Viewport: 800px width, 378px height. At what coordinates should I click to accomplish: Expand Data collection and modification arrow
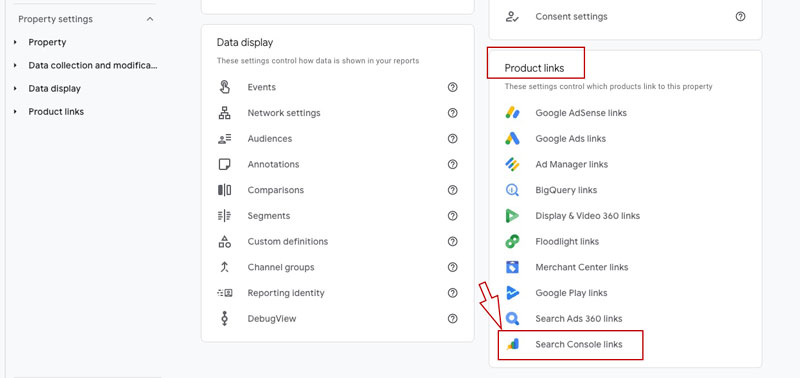pos(15,65)
